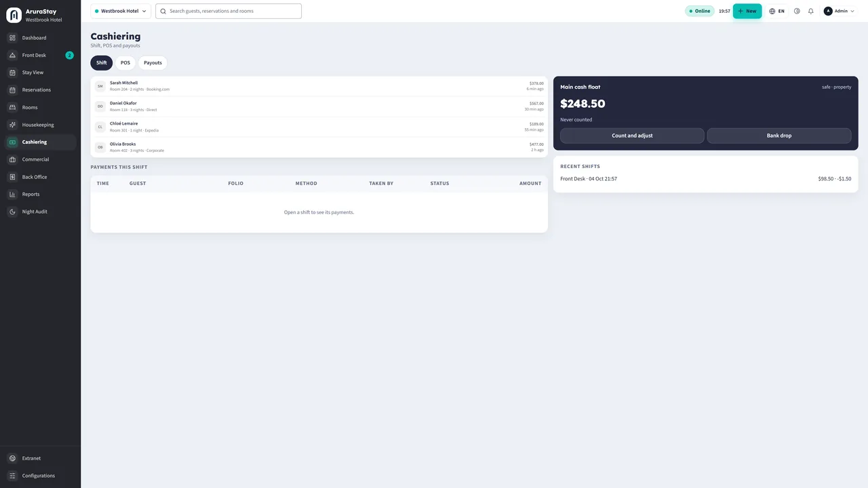The width and height of the screenshot is (868, 488).
Task: Open the Extranet icon
Action: point(12,458)
